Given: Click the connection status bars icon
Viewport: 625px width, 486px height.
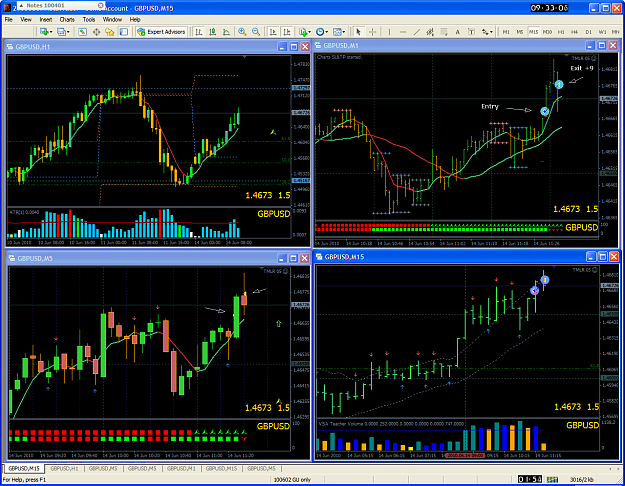Looking at the screenshot, I should 552,479.
